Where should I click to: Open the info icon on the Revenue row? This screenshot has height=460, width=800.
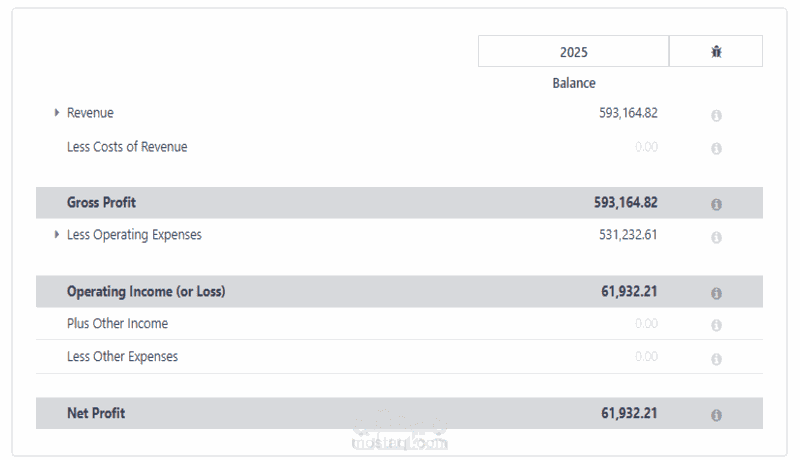(x=716, y=115)
